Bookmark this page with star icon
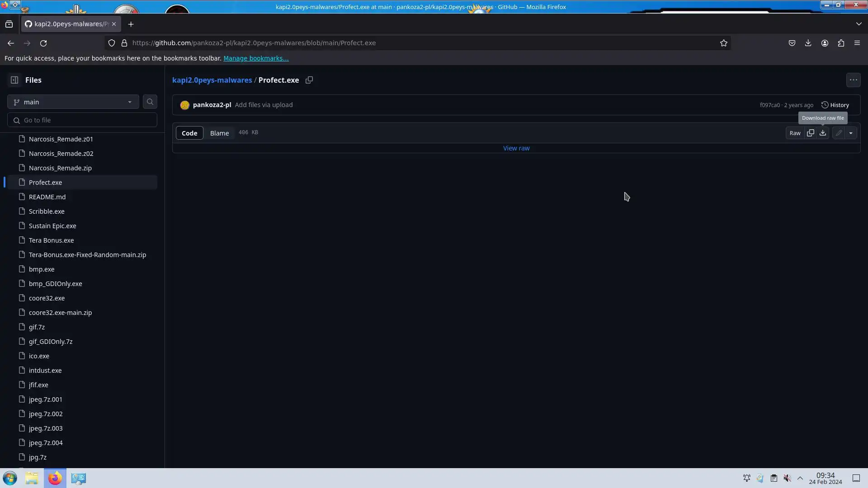Screen dimensions: 868x488 [x=724, y=43]
